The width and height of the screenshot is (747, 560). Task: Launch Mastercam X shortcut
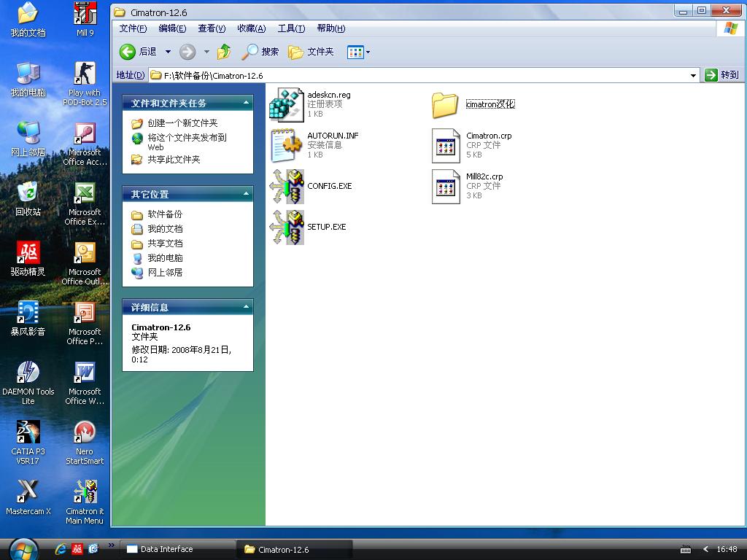[28, 498]
